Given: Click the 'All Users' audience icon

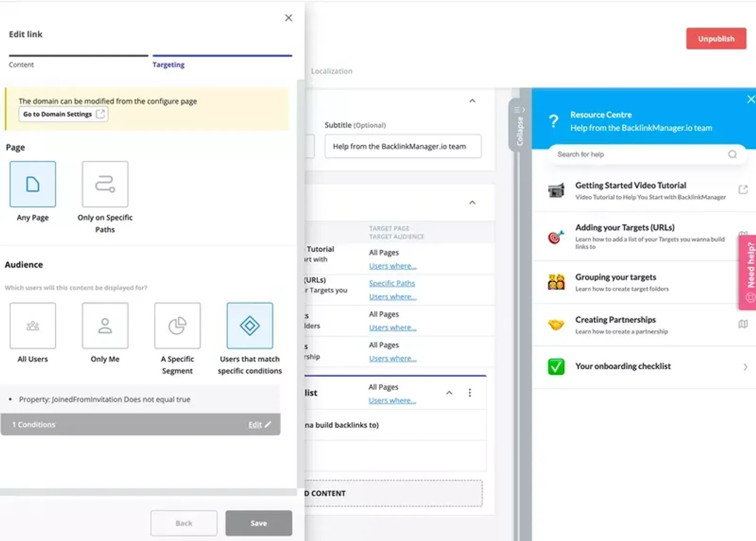Looking at the screenshot, I should pyautogui.click(x=33, y=325).
